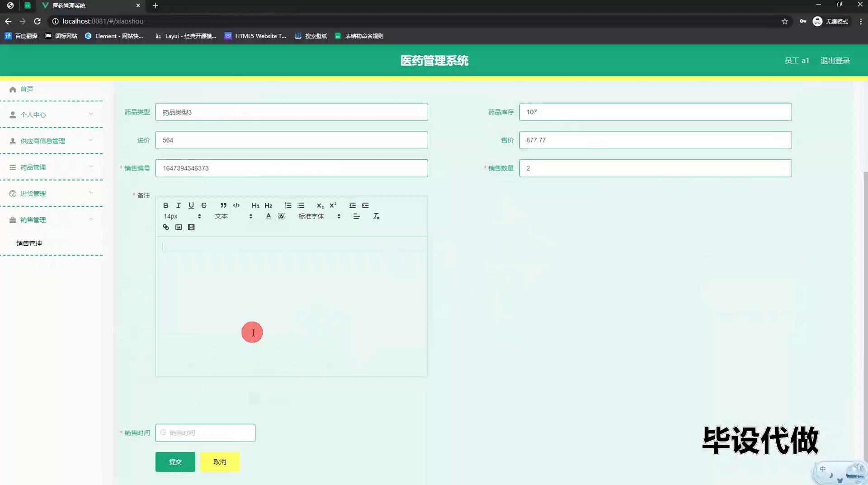868x485 pixels.
Task: Open 首页 in the sidebar
Action: tap(27, 89)
